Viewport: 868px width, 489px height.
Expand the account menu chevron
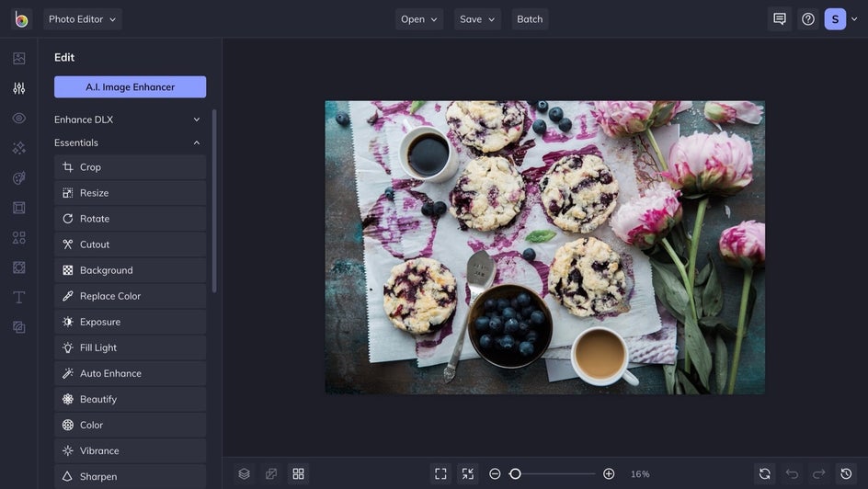854,18
